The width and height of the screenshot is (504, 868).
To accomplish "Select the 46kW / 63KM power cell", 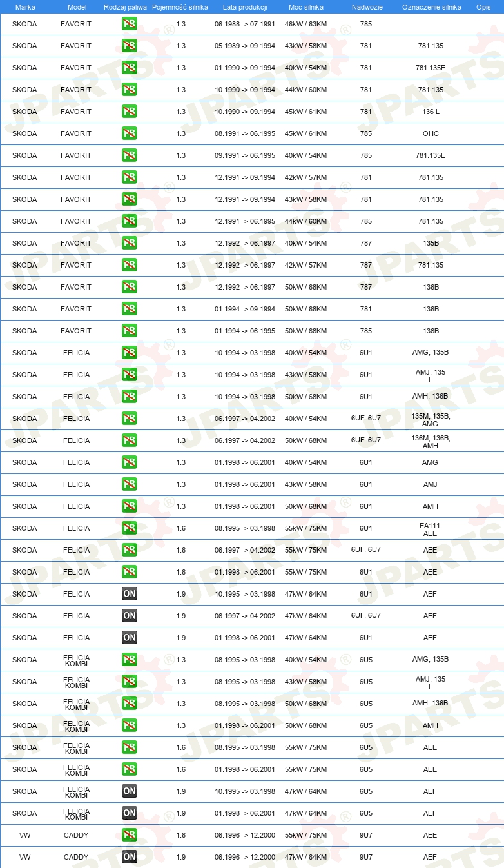I will click(x=305, y=25).
